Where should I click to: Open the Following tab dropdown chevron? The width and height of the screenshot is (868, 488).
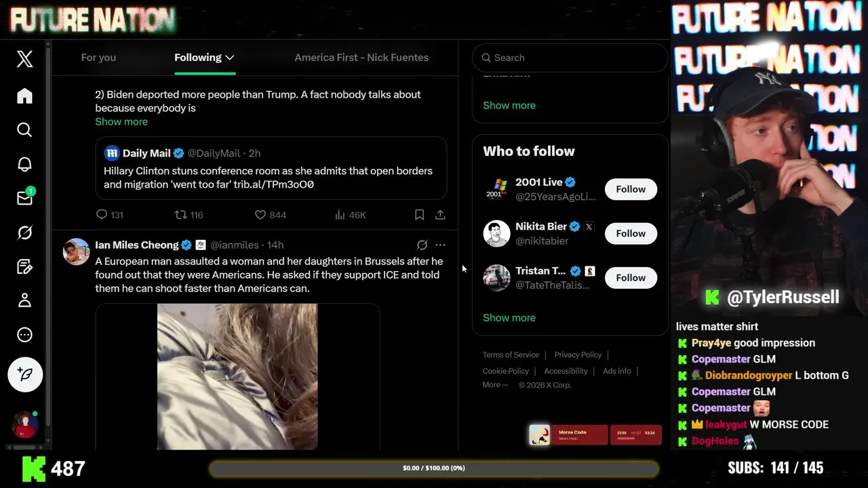pyautogui.click(x=230, y=58)
